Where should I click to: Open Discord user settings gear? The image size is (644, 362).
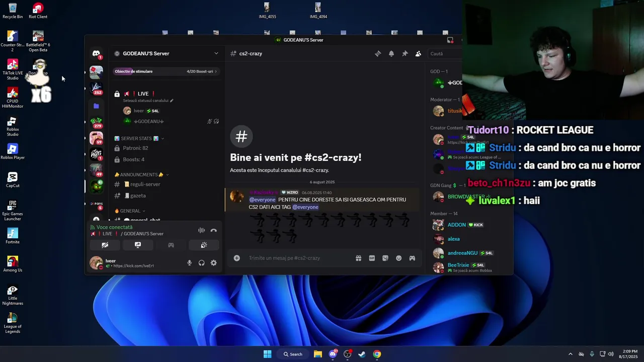point(213,262)
